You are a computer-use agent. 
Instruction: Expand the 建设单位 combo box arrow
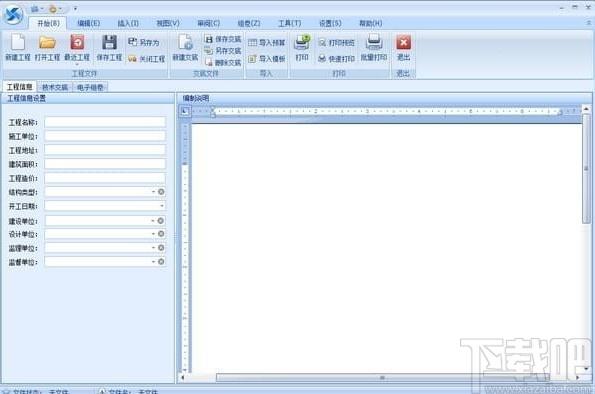pos(153,221)
